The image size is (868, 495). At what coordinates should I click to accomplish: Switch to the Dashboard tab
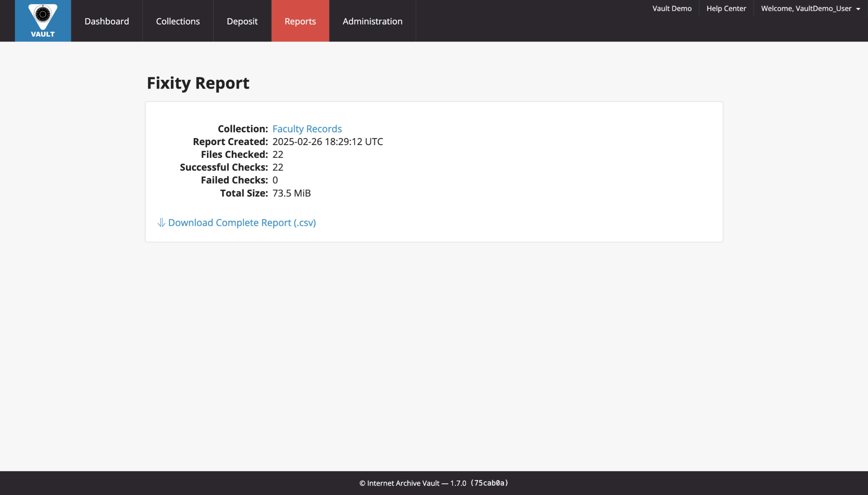[x=107, y=21]
